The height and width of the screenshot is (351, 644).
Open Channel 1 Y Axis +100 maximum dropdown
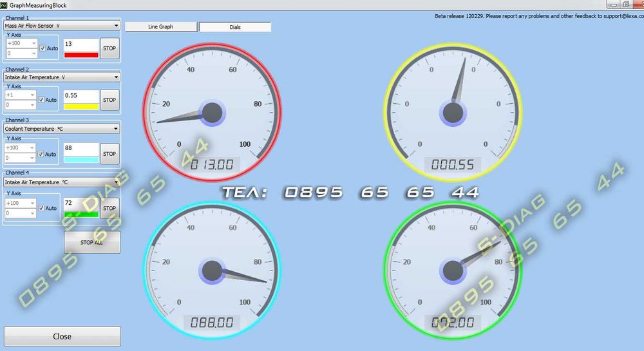pos(22,43)
